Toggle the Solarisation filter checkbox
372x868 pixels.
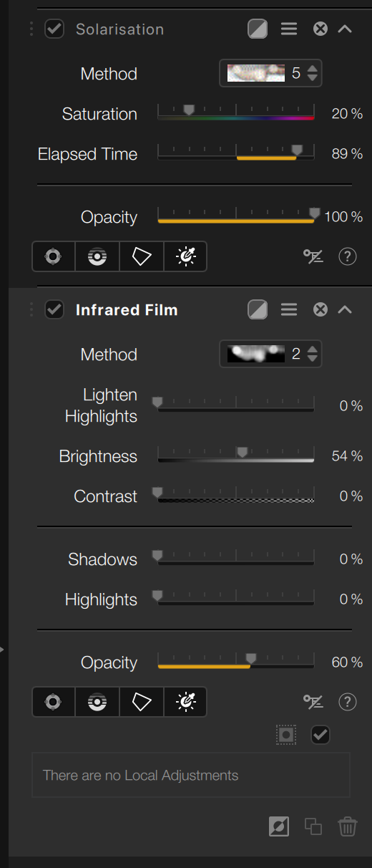(x=54, y=29)
